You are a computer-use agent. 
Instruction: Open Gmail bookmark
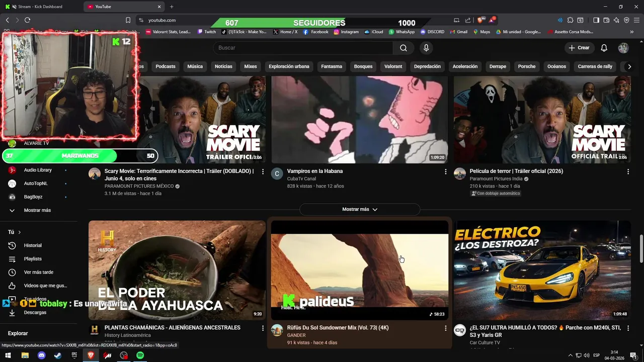tap(458, 32)
